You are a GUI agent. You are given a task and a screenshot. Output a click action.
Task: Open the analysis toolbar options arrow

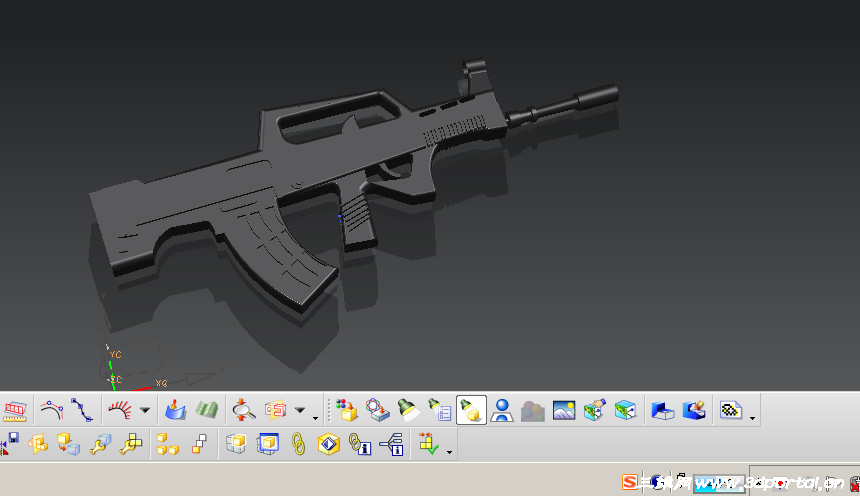[315, 418]
